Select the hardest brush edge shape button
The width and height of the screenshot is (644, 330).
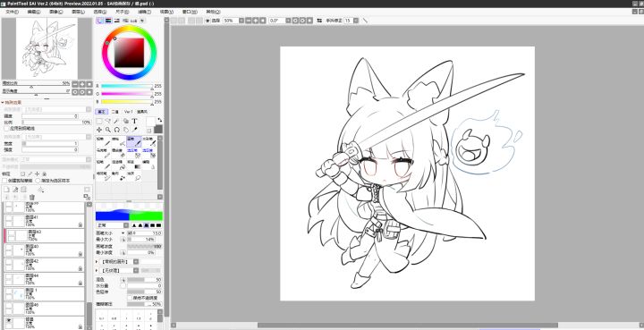(x=159, y=225)
